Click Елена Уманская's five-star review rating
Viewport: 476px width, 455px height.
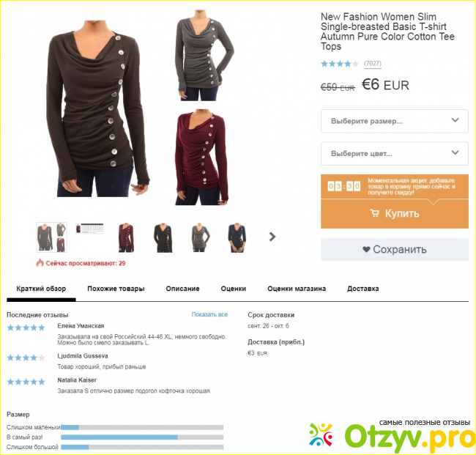26,328
